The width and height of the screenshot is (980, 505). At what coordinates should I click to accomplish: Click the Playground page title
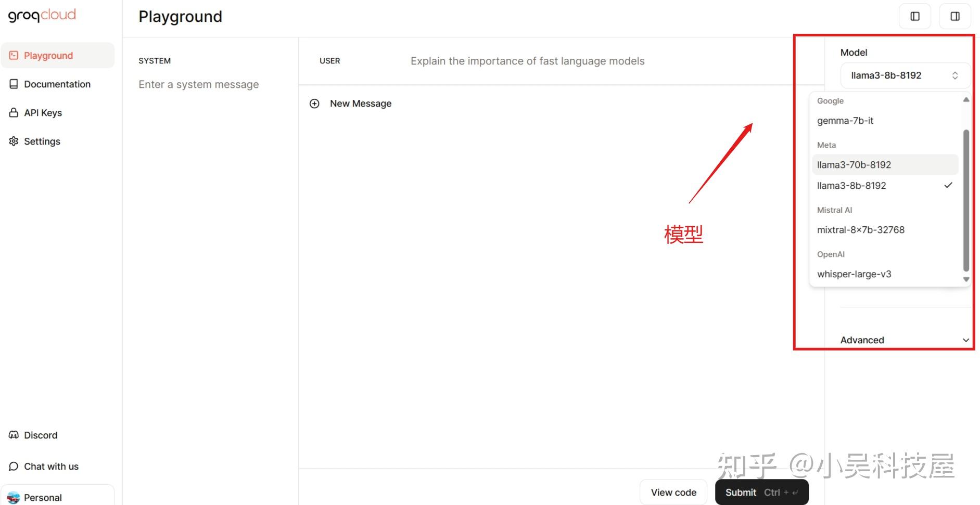pos(181,17)
